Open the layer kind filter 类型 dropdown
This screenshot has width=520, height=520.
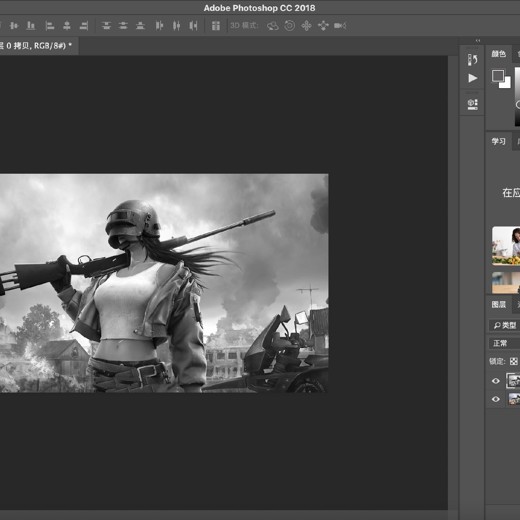click(505, 325)
